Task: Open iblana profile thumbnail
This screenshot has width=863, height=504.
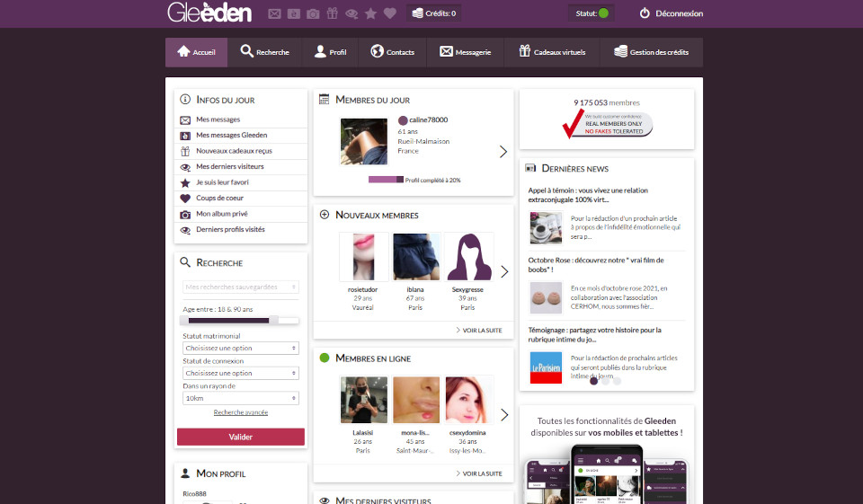Action: pos(416,257)
